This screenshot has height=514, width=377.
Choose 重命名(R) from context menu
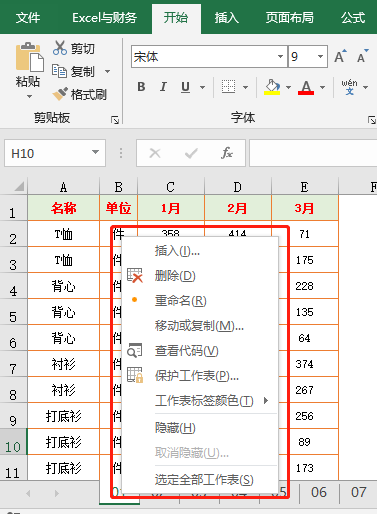(200, 301)
